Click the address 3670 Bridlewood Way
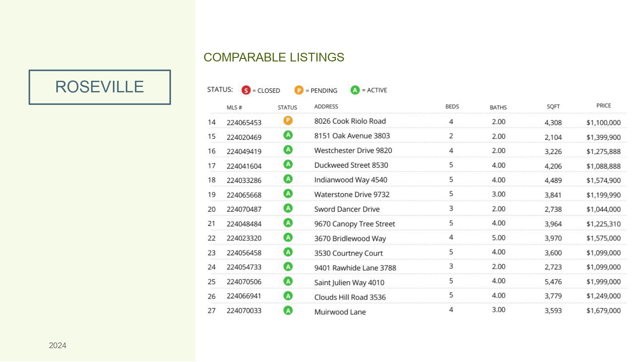This screenshot has height=362, width=644. pyautogui.click(x=350, y=238)
